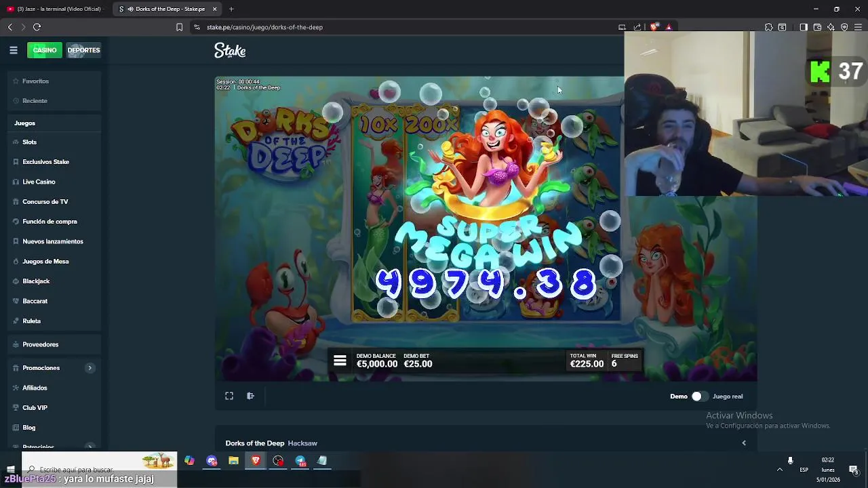Click the Demo Balance €5,000.00

pyautogui.click(x=377, y=364)
